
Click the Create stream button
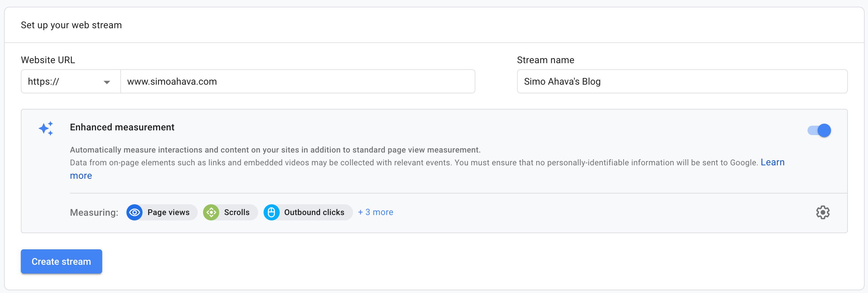pyautogui.click(x=61, y=261)
